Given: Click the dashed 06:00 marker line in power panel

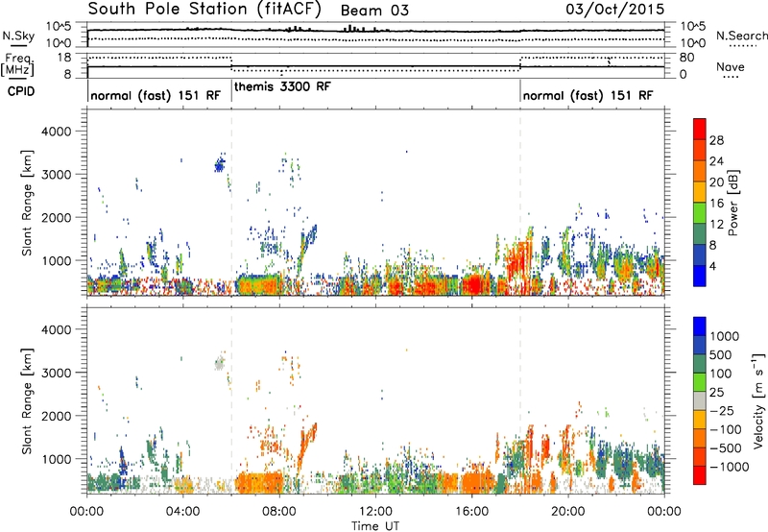Looking at the screenshot, I should tap(231, 202).
